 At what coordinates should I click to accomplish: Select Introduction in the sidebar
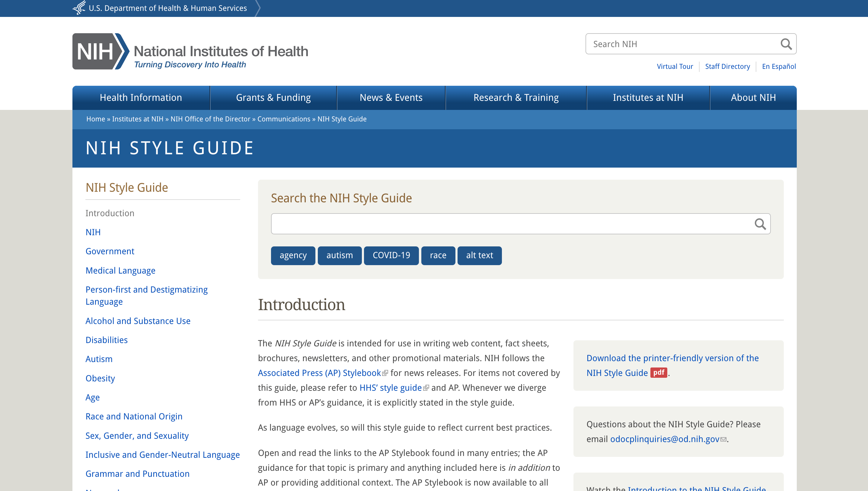(x=110, y=213)
